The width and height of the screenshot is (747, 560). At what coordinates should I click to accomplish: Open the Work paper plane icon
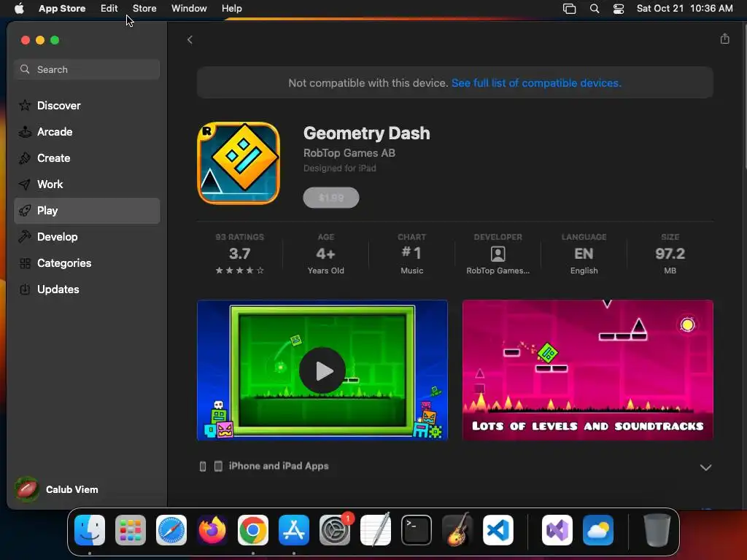click(x=25, y=184)
